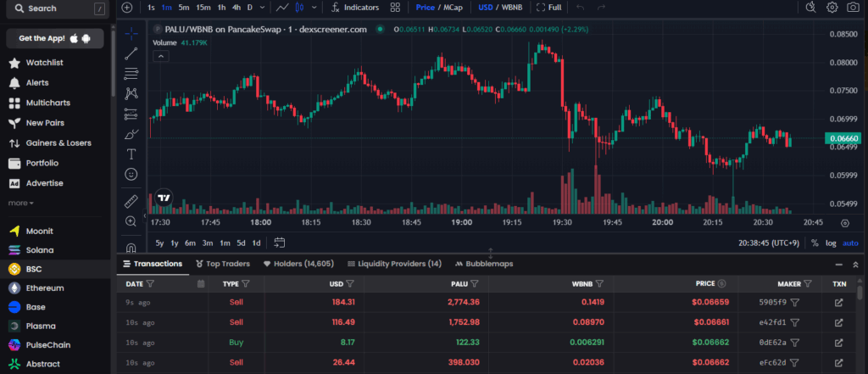Toggle log scale on the chart
This screenshot has height=374, width=868.
coord(830,243)
